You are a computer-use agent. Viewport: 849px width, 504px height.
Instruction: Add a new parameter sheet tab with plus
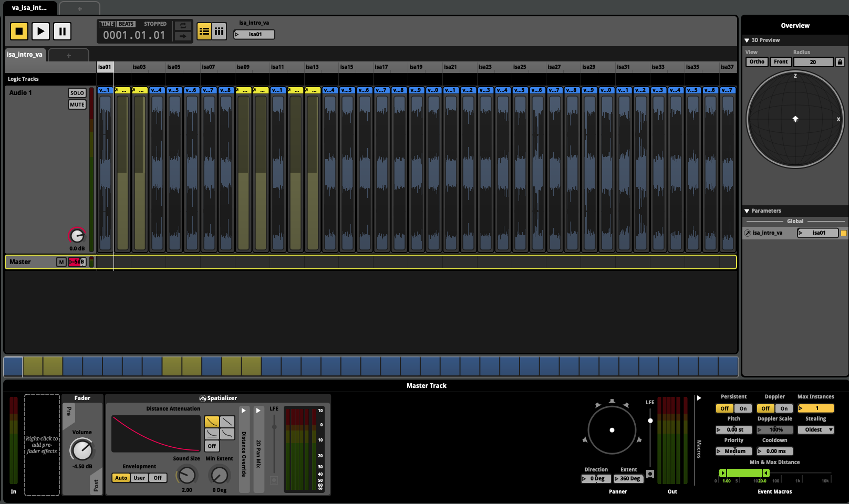68,55
